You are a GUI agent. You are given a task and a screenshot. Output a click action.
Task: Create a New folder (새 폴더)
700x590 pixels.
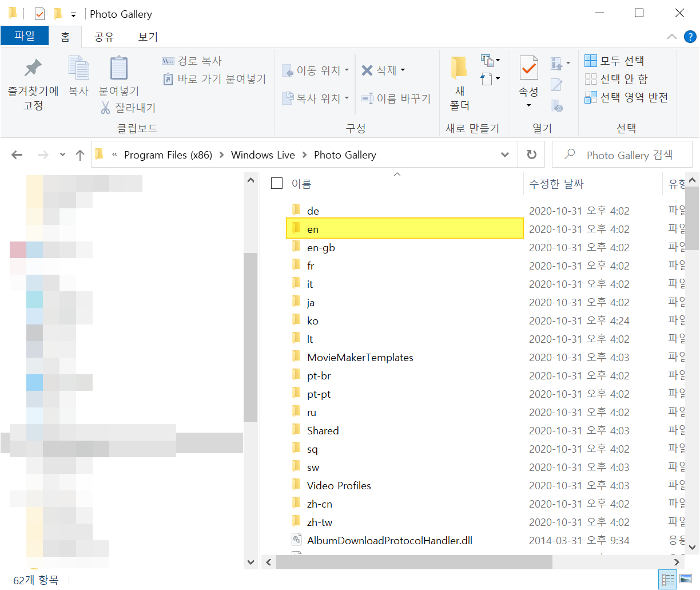(x=459, y=84)
